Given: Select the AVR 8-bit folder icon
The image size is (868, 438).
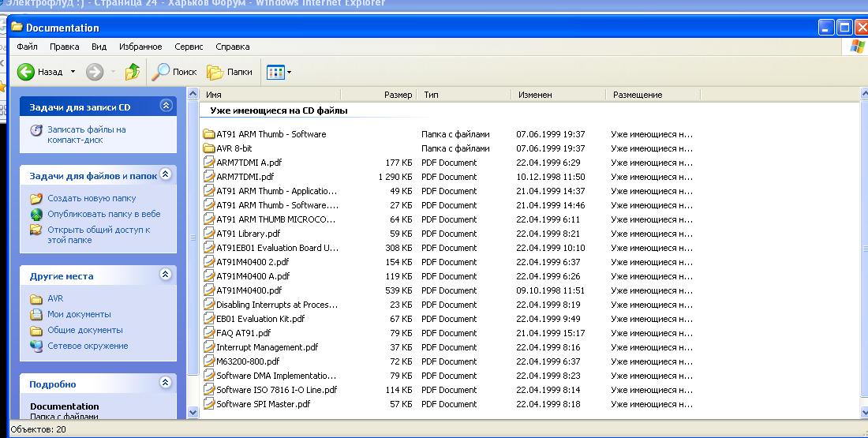Looking at the screenshot, I should coord(208,148).
